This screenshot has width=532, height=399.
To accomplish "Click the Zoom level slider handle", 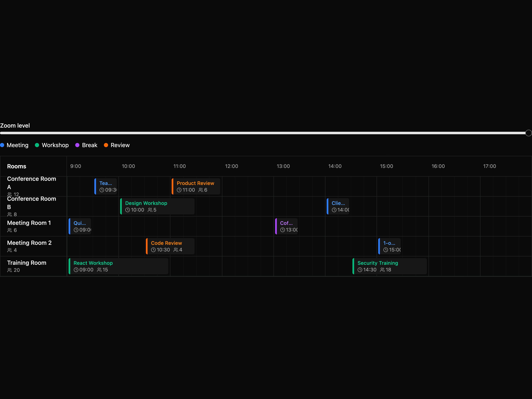I will coord(528,133).
